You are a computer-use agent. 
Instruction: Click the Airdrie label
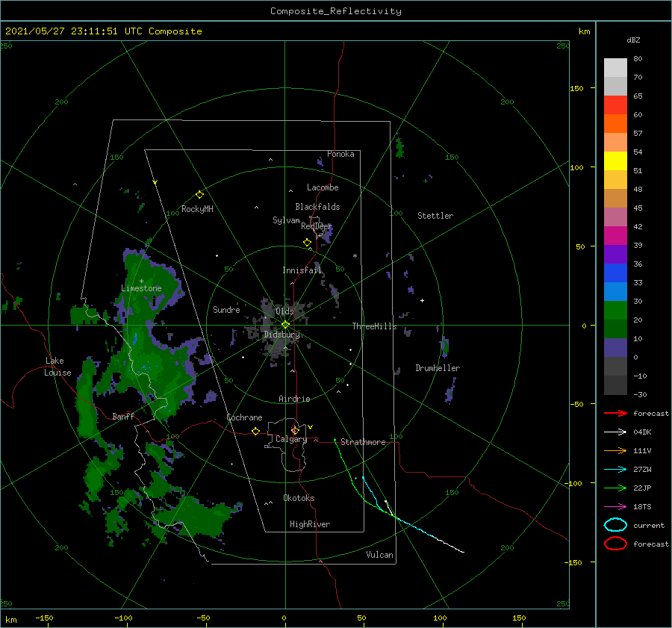pos(294,399)
